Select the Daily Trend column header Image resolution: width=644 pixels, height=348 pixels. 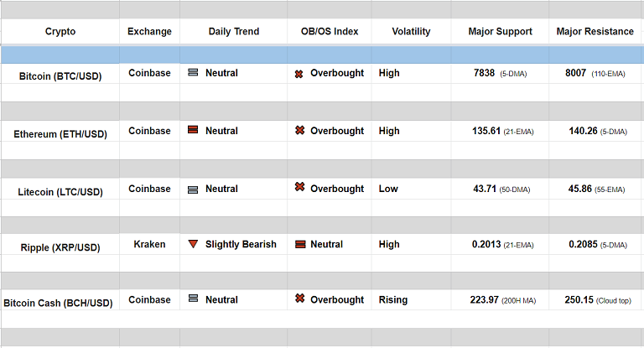tap(234, 32)
